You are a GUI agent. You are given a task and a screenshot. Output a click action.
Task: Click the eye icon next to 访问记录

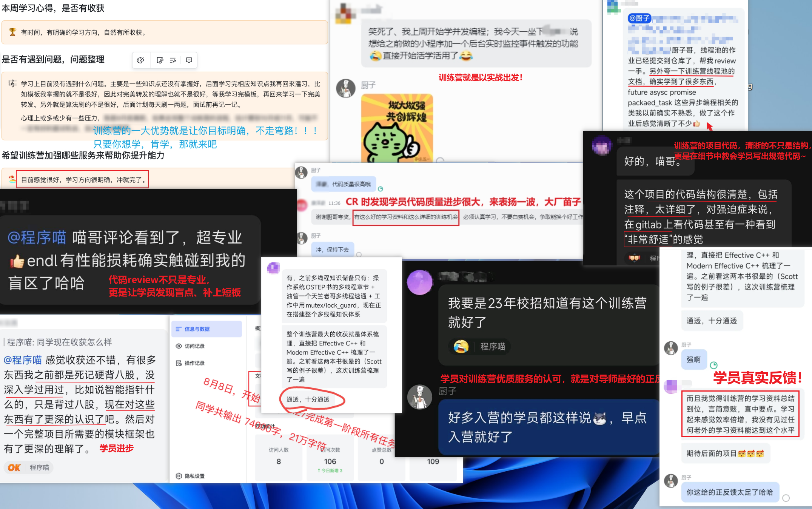pyautogui.click(x=179, y=346)
